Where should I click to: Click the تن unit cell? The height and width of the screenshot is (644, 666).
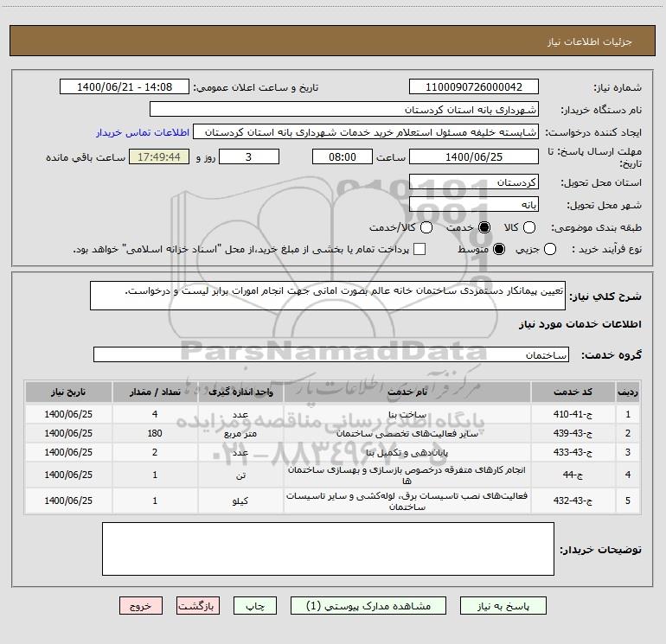pyautogui.click(x=240, y=475)
